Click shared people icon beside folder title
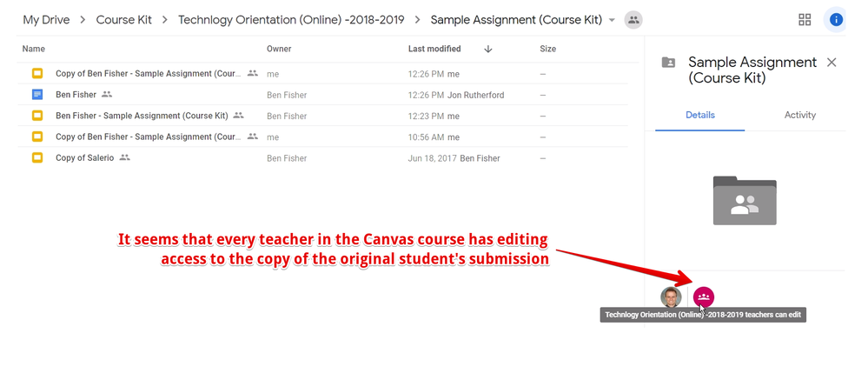Viewport: 868px width, 380px height. (x=633, y=20)
